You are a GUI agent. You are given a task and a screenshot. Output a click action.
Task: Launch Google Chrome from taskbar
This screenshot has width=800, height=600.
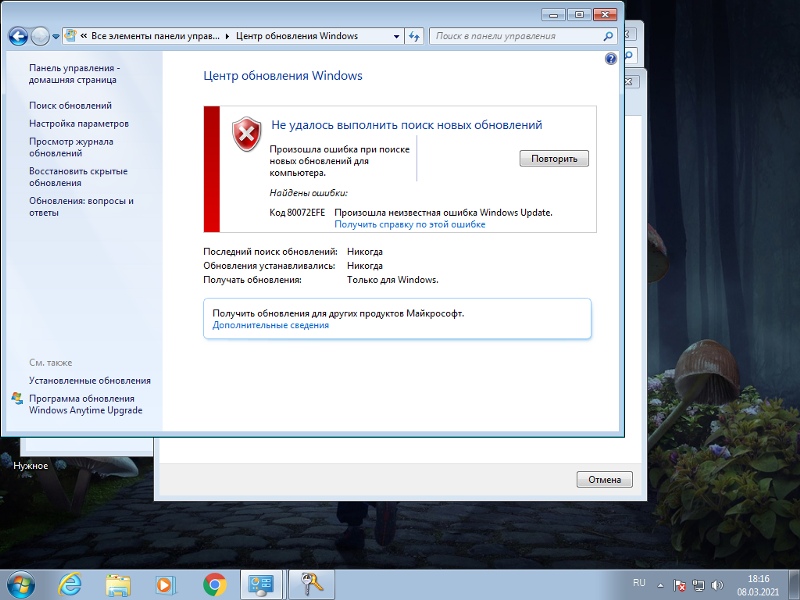click(215, 585)
